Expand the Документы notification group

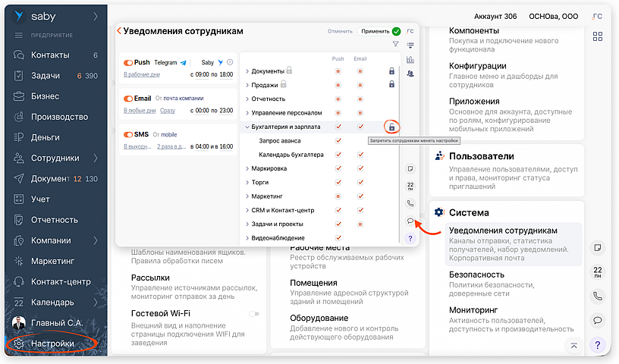coord(247,71)
